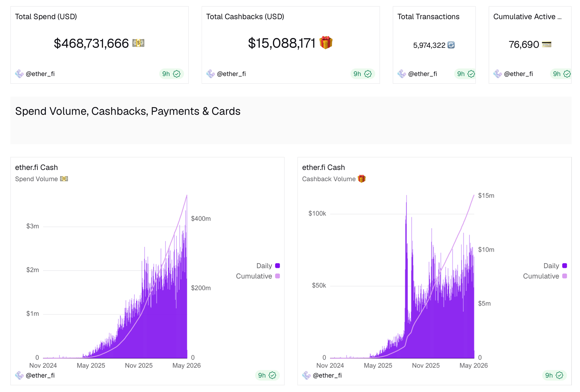This screenshot has width=580, height=392.
Task: Toggle Daily series in Cashback Volume legend
Action: point(555,266)
